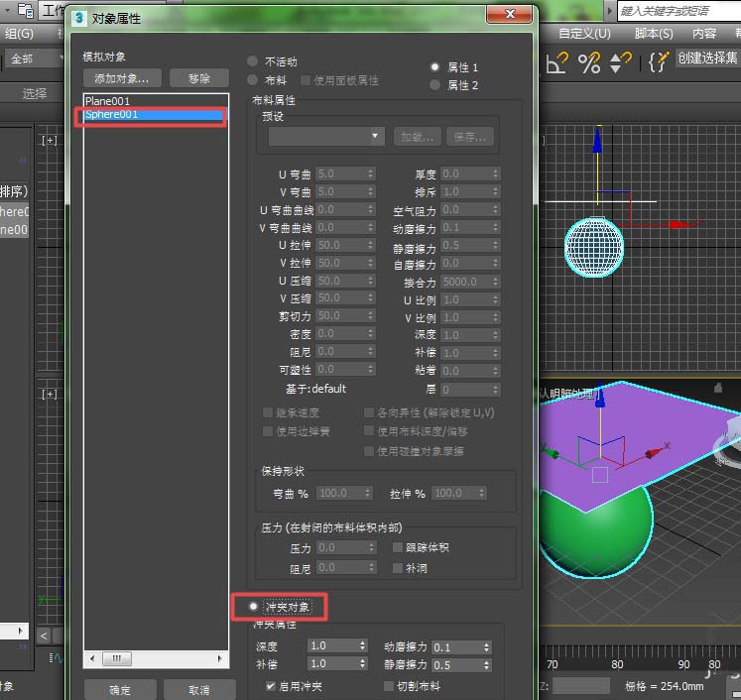Toggle the 跟踪体积 checkbox

click(398, 547)
